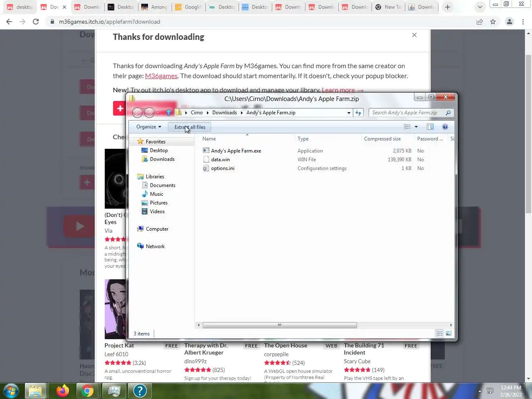The height and width of the screenshot is (399, 532).
Task: Close the Thanks for downloading dialog
Action: (414, 35)
